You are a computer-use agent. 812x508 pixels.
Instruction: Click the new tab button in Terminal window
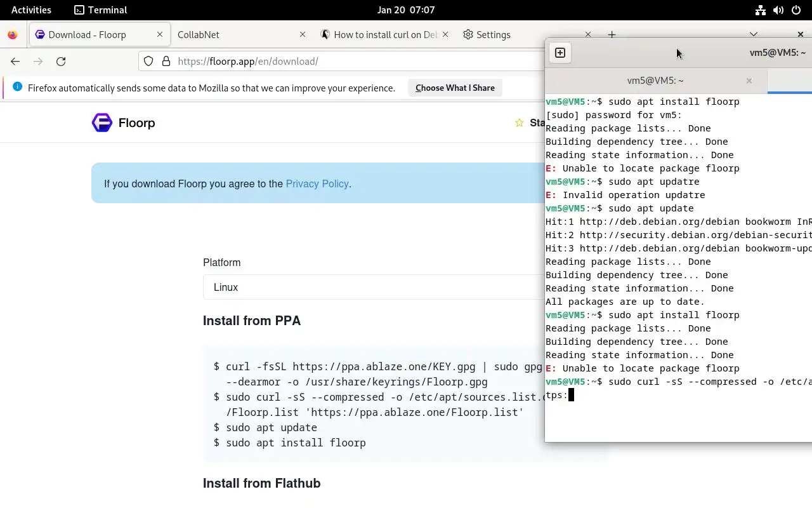click(x=560, y=53)
